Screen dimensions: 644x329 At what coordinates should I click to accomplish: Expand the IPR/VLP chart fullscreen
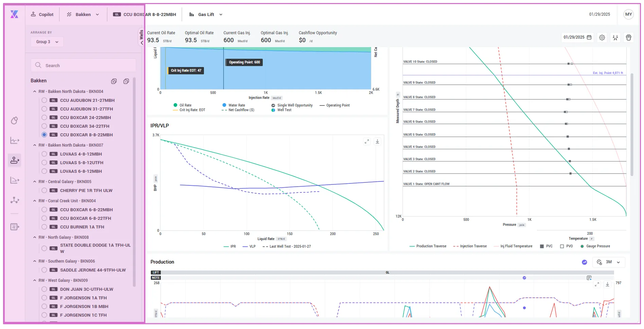pyautogui.click(x=366, y=141)
